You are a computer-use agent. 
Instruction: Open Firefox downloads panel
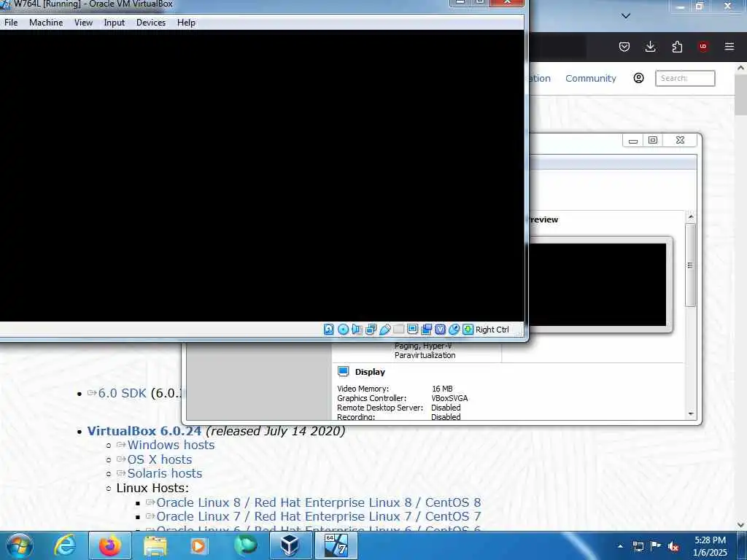tap(650, 47)
